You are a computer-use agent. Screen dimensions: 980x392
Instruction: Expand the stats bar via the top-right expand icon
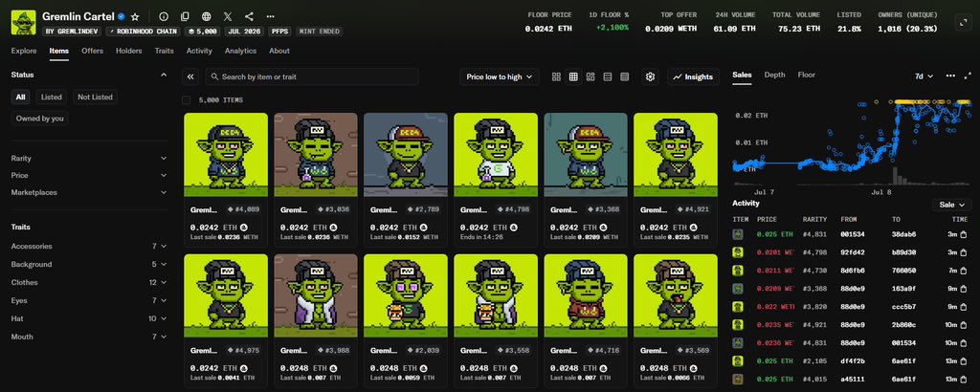pyautogui.click(x=963, y=23)
